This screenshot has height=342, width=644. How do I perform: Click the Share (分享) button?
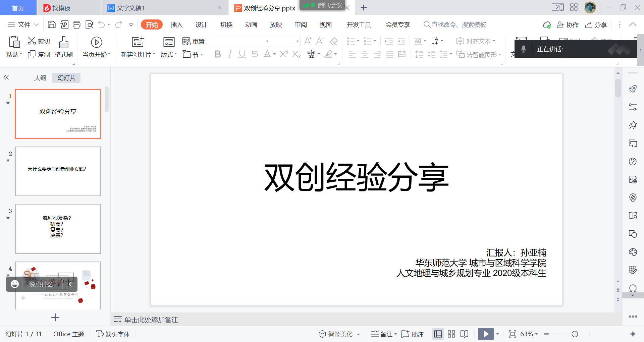pyautogui.click(x=596, y=25)
